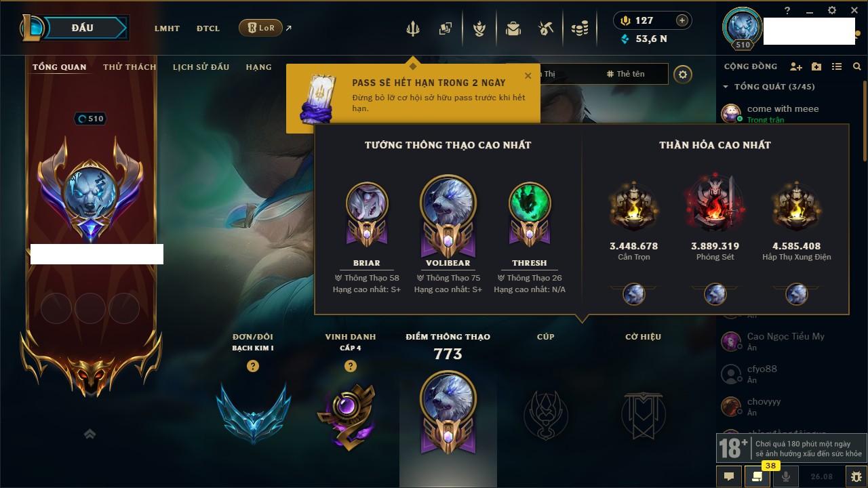Mute microphone in bottom bar
Screen dimensions: 868x488
pyautogui.click(x=786, y=476)
